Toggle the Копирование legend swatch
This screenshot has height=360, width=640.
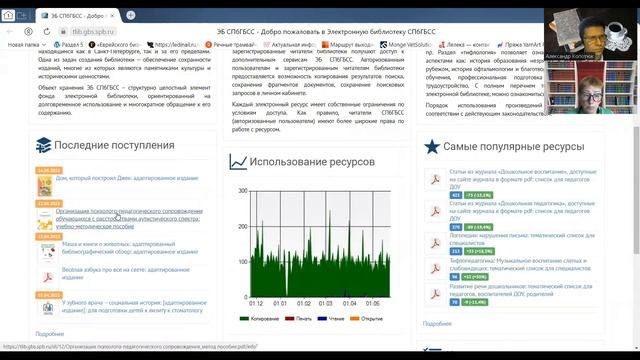coord(244,319)
